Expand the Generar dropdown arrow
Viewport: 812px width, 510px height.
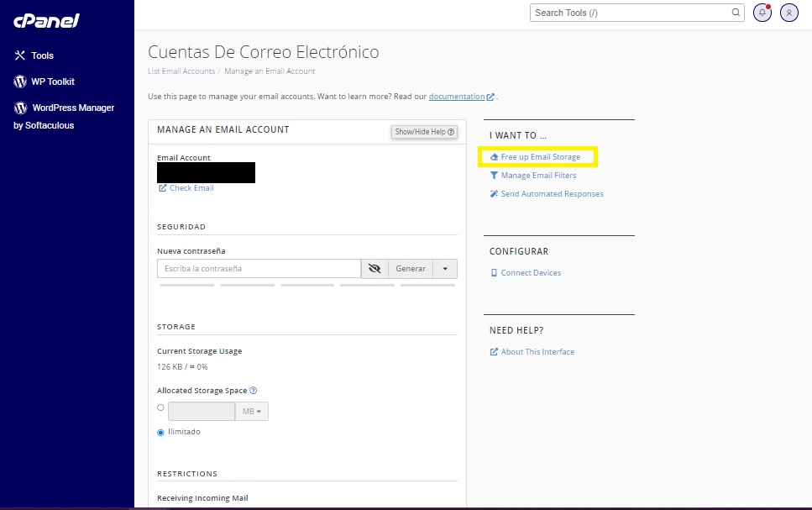click(445, 269)
